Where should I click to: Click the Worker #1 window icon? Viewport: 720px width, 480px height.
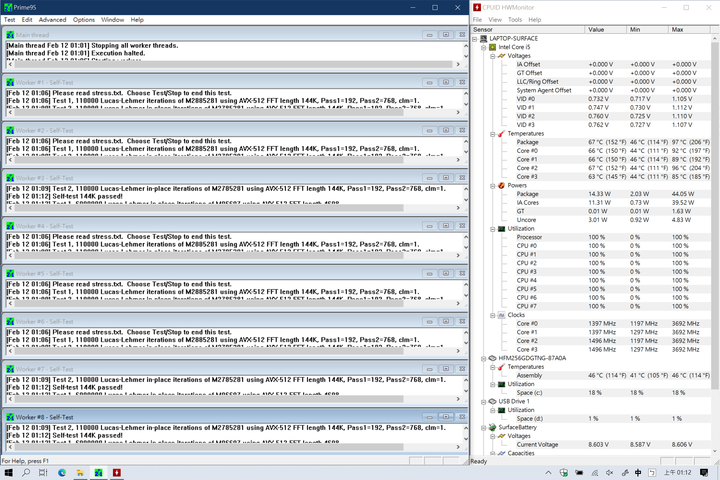click(x=10, y=83)
